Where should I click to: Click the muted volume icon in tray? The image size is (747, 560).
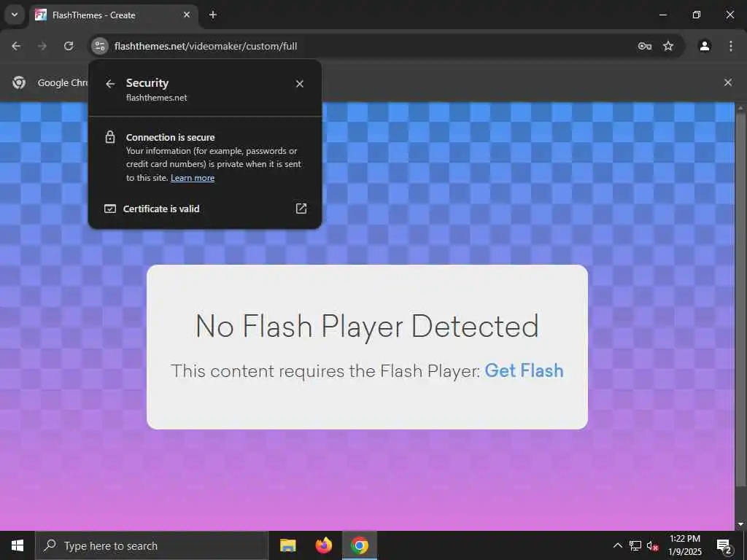653,545
